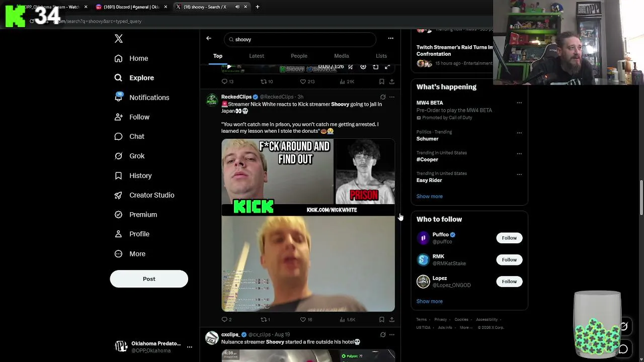Click the white Post button
Viewport: 644px width, 362px height.
[x=149, y=279]
